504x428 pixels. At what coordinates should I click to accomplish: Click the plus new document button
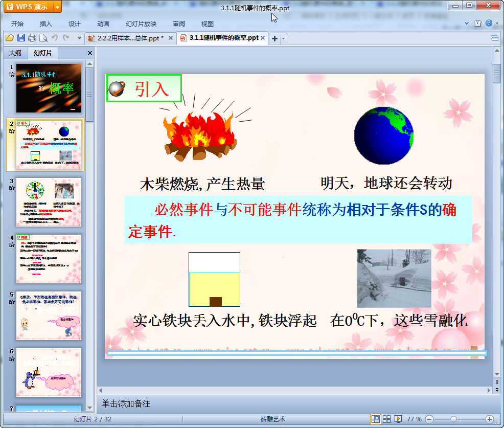pyautogui.click(x=274, y=38)
